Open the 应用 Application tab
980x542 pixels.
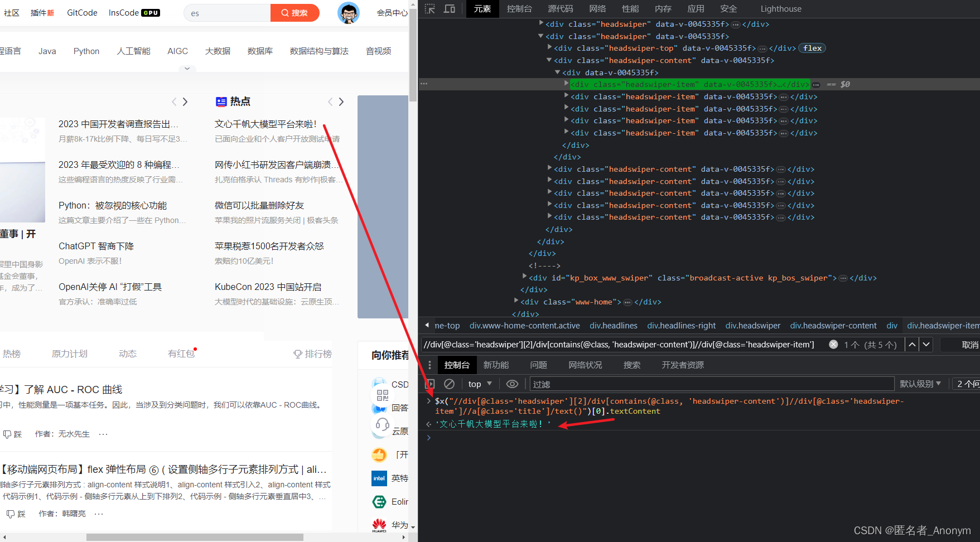point(696,9)
